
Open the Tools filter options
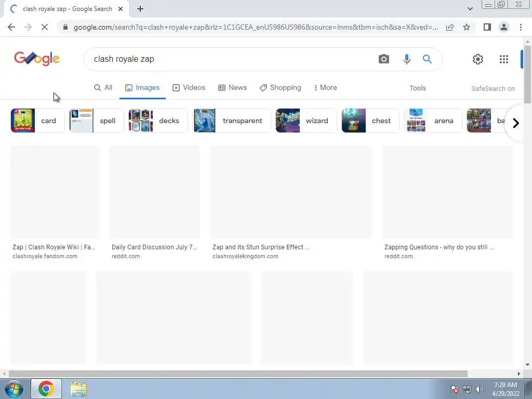click(x=417, y=88)
